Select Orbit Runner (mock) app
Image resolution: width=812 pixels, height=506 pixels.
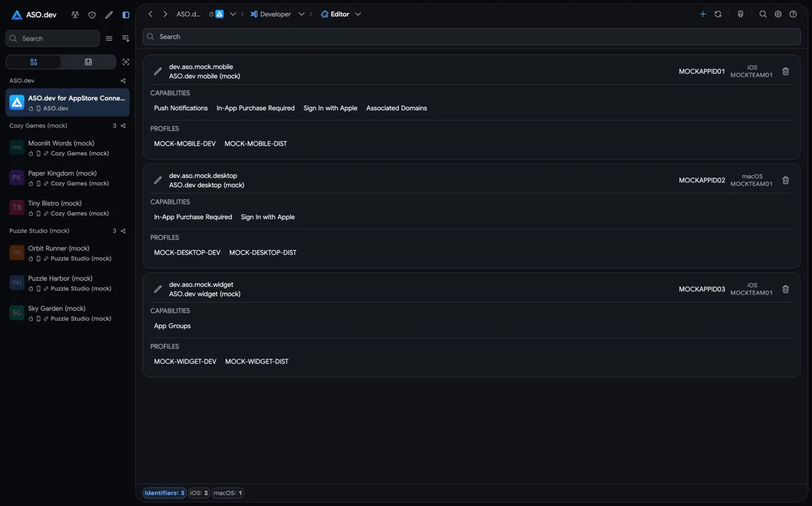click(68, 253)
